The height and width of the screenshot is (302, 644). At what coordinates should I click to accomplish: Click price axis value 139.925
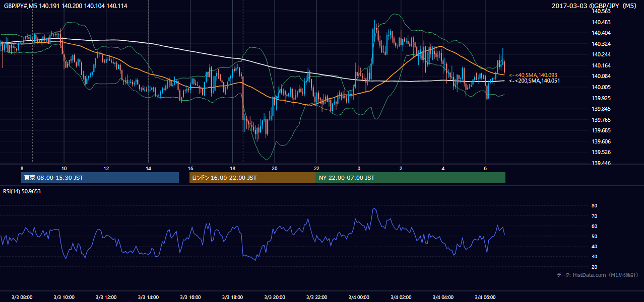[601, 98]
